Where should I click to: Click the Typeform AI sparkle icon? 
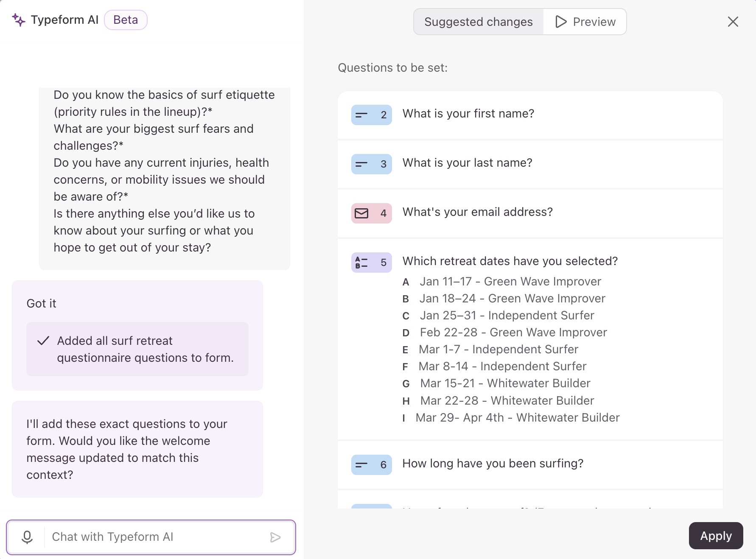[19, 20]
